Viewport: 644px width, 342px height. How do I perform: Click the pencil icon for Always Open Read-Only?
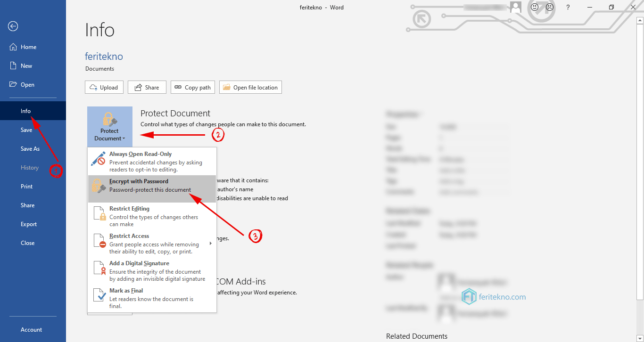coord(99,159)
